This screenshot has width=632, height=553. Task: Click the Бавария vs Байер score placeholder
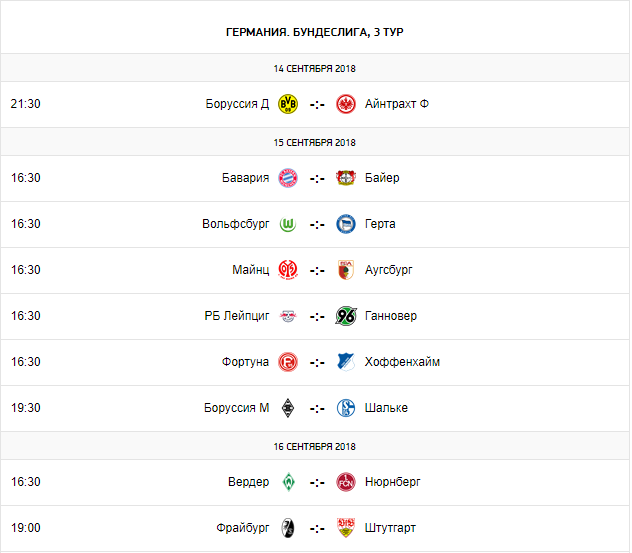point(317,178)
